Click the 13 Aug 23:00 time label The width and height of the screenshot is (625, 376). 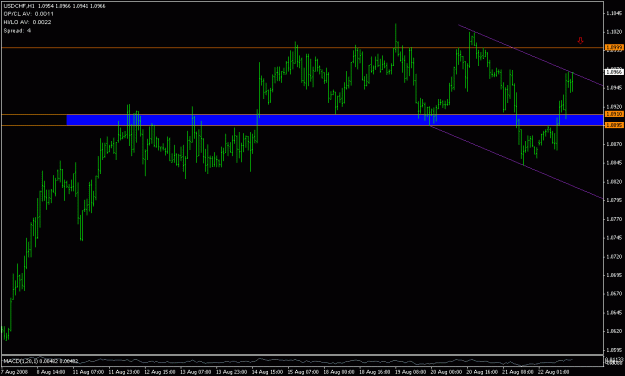point(231,372)
